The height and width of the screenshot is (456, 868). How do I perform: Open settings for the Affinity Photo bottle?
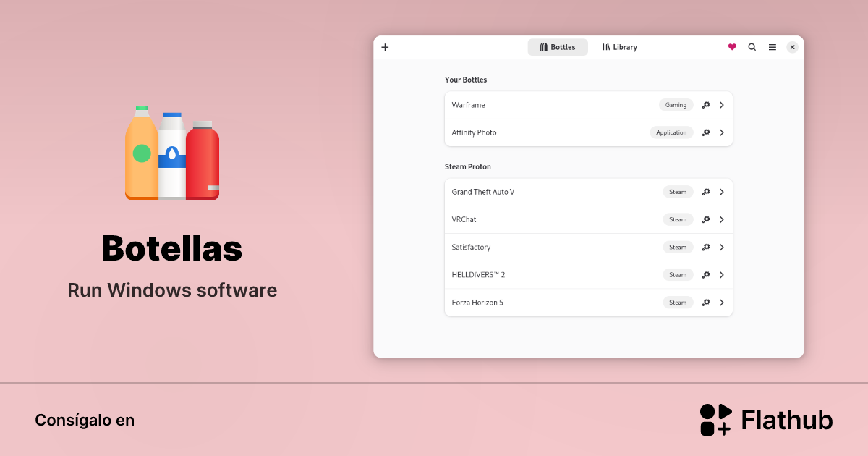(706, 132)
